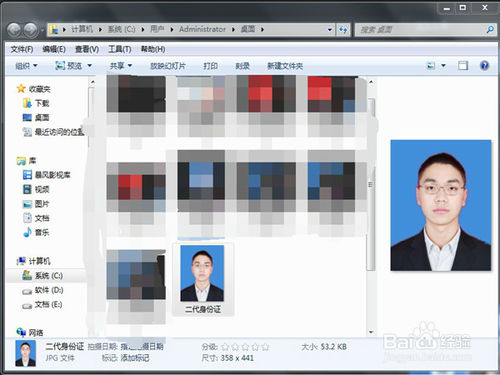Open 下载 downloads folder in sidebar

tap(36, 103)
